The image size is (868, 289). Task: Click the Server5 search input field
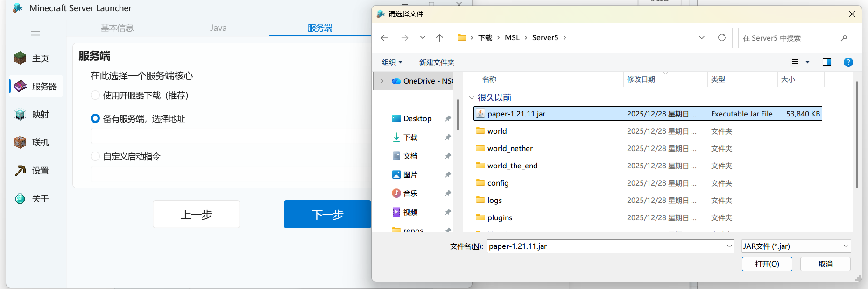[x=789, y=38]
